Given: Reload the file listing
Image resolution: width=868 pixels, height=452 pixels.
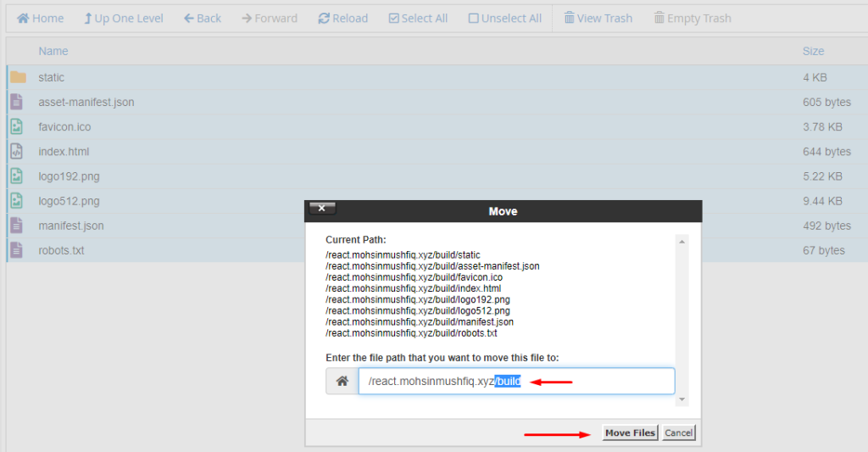Looking at the screenshot, I should (343, 19).
